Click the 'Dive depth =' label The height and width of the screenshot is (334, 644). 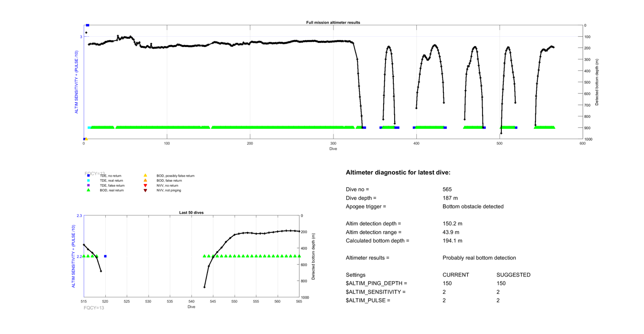click(361, 198)
